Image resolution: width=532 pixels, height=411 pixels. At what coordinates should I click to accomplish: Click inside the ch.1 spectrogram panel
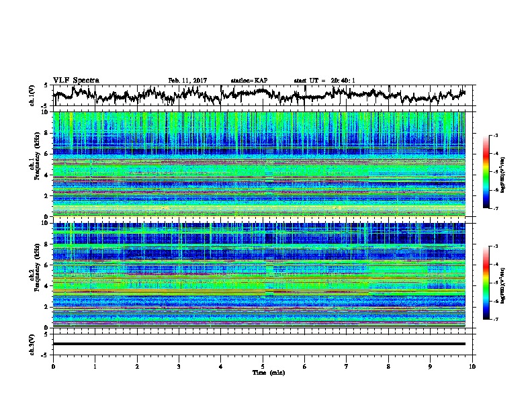pos(259,164)
